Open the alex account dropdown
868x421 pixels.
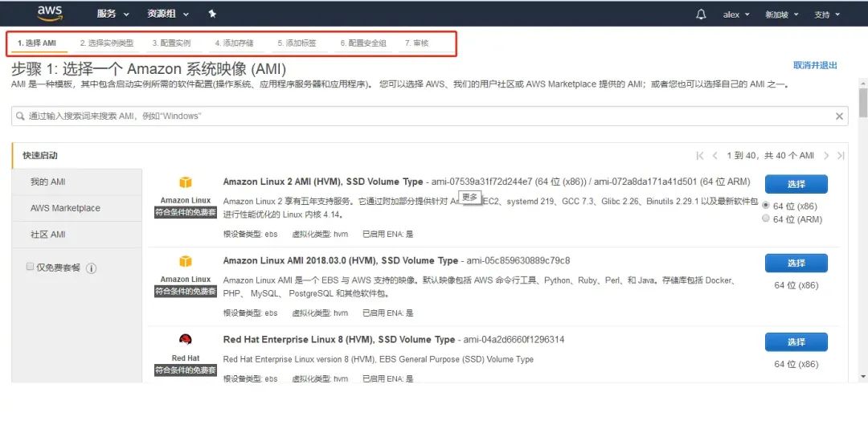coord(736,14)
